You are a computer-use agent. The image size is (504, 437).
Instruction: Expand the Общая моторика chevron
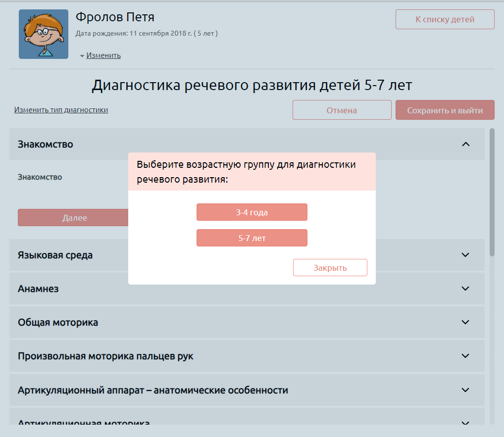pyautogui.click(x=465, y=322)
